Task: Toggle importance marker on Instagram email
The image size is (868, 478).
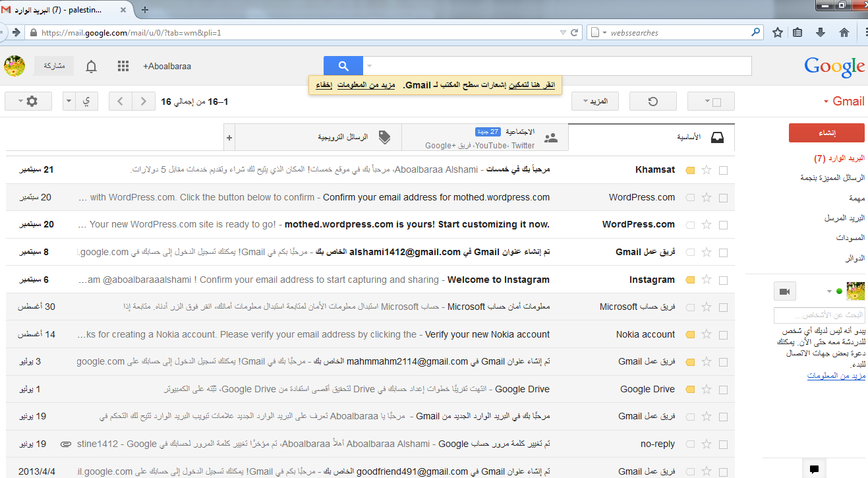Action: (x=690, y=280)
